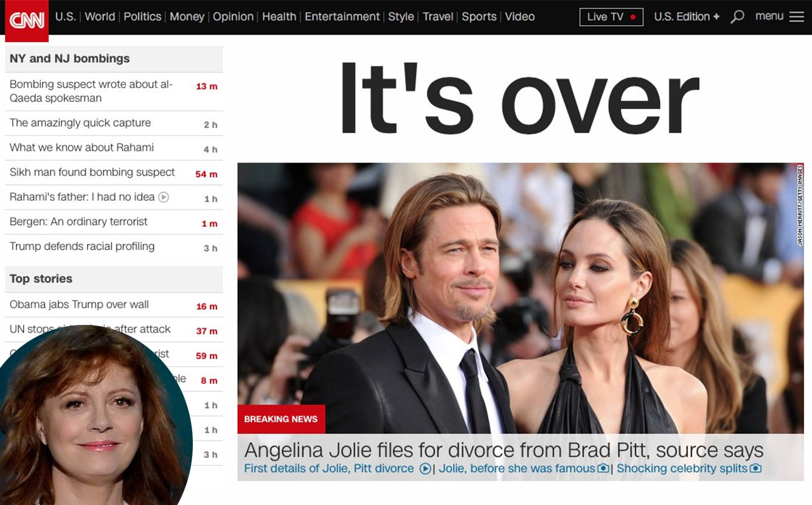This screenshot has width=812, height=505.
Task: Go to the Health section
Action: tap(279, 17)
